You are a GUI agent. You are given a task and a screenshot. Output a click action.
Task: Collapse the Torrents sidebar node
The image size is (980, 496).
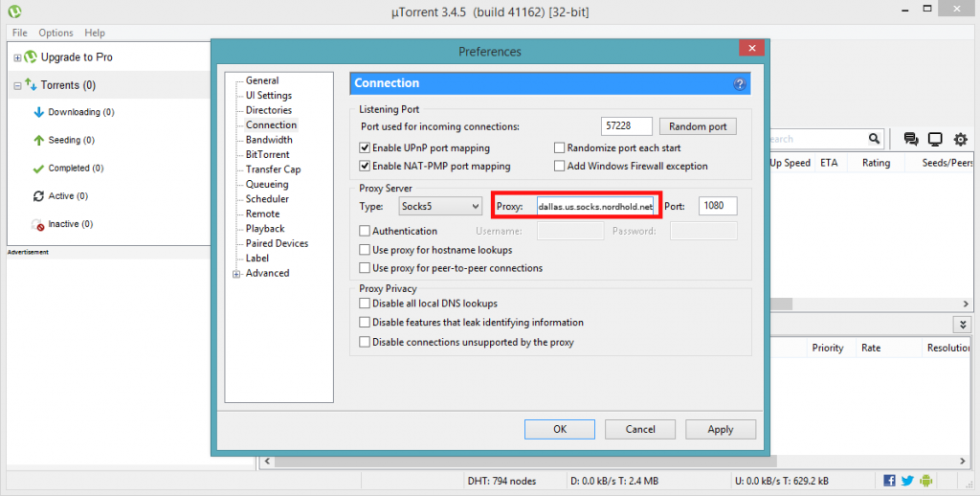[17, 85]
